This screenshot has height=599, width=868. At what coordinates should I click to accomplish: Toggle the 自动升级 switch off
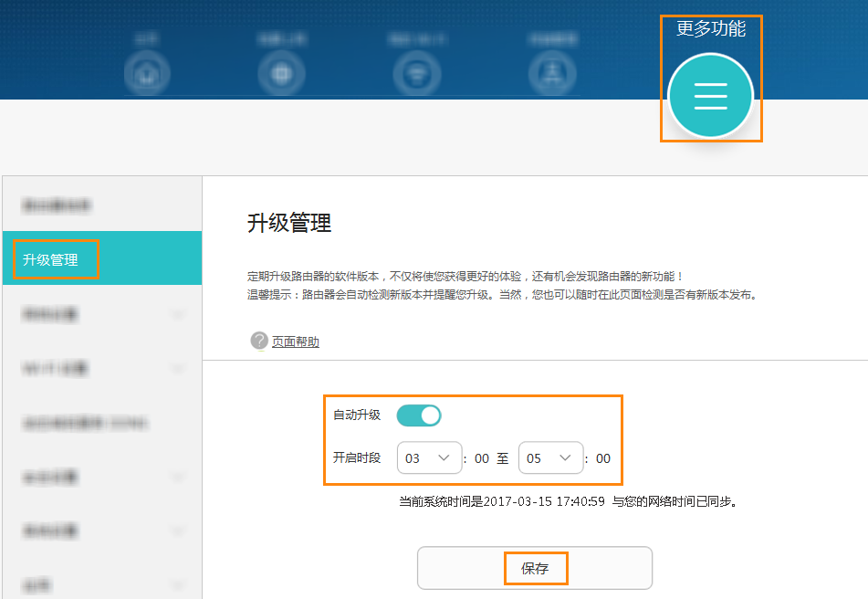[x=419, y=415]
